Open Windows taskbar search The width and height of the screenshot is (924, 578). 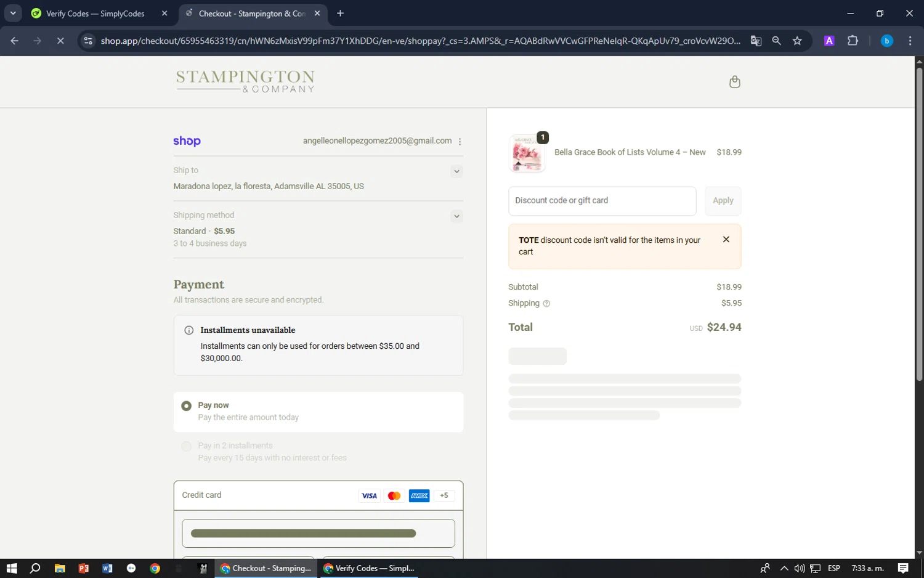(35, 568)
